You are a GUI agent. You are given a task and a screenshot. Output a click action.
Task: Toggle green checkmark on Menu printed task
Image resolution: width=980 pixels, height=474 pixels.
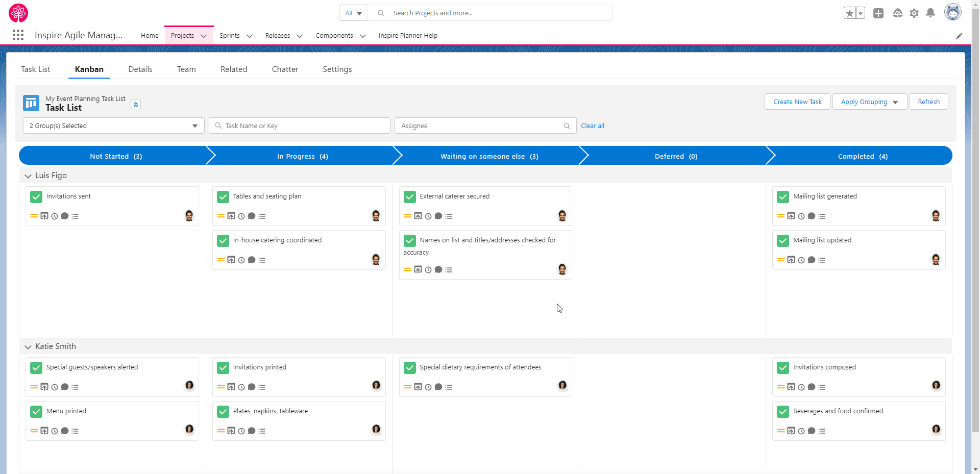tap(36, 412)
